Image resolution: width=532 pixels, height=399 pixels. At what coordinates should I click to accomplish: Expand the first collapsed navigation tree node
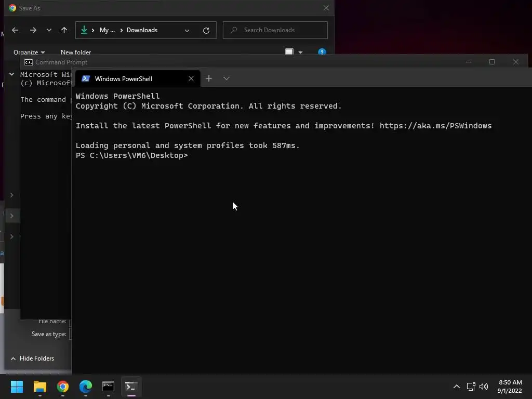(11, 195)
